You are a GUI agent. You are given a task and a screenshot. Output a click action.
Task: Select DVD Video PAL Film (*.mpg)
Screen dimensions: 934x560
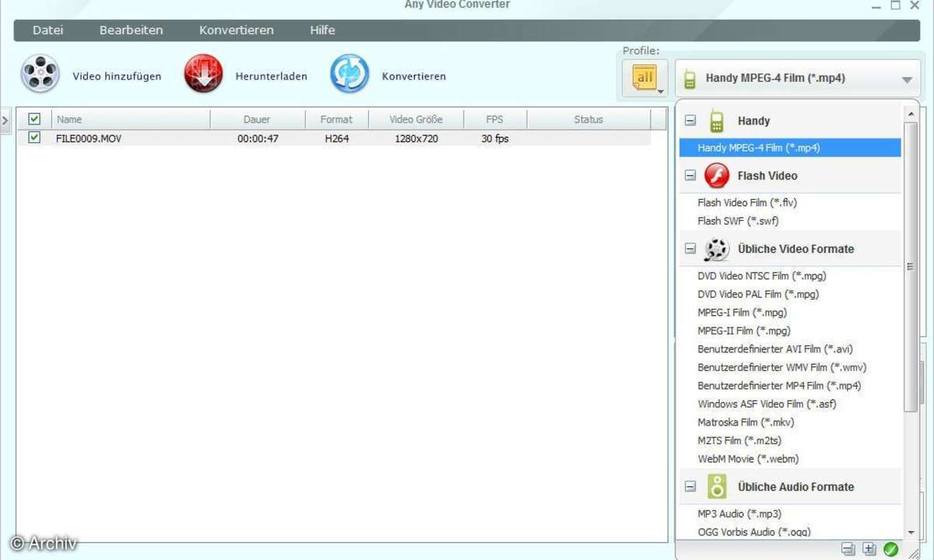click(x=758, y=294)
